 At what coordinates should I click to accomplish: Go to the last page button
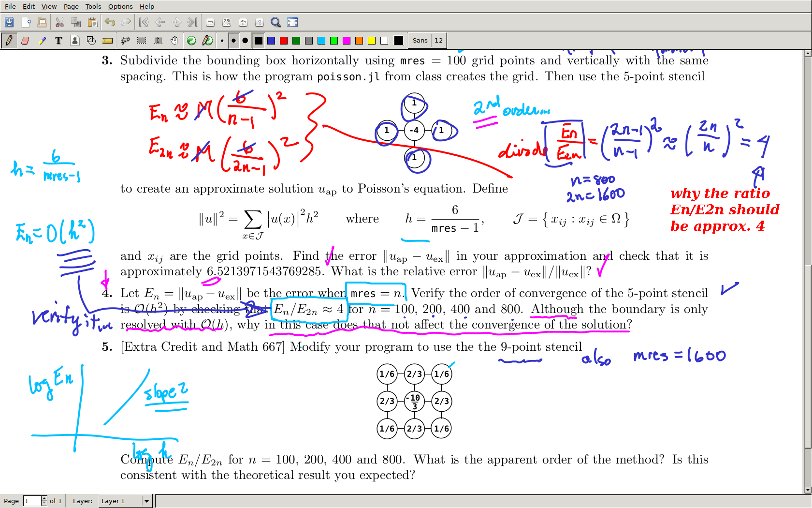(x=192, y=22)
